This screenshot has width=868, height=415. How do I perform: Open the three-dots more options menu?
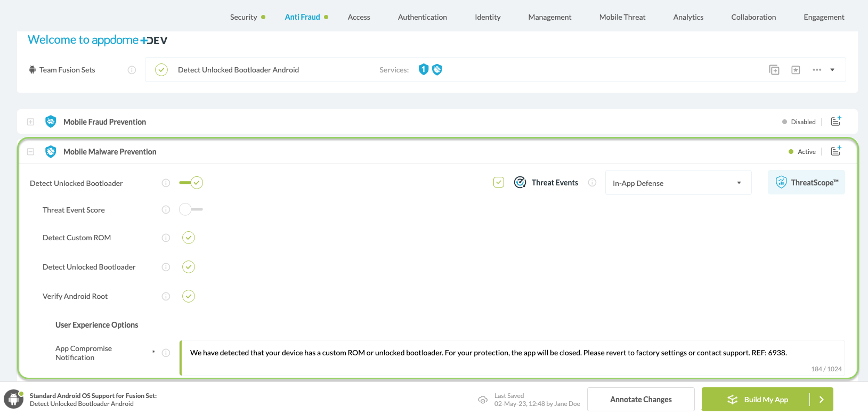tap(817, 70)
